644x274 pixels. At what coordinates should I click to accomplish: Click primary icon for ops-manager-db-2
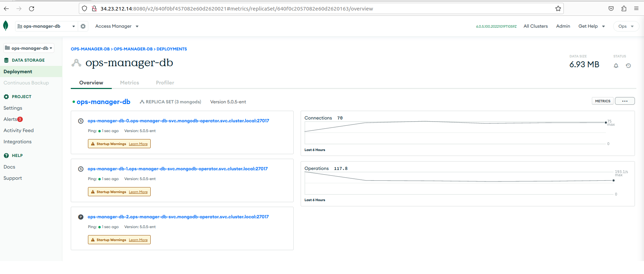click(x=81, y=217)
